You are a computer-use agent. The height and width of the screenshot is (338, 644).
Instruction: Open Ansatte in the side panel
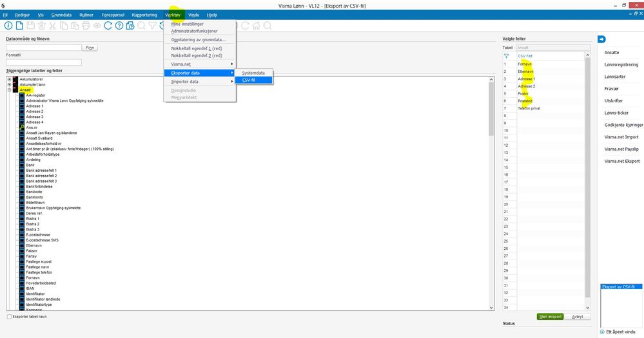click(x=612, y=53)
